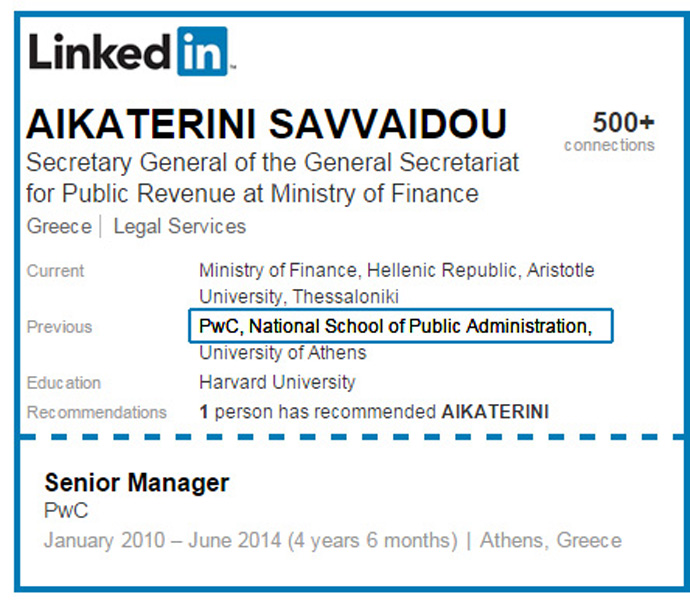Click the "connections" label under 500+
Screen dimensions: 690x608
click(x=609, y=145)
